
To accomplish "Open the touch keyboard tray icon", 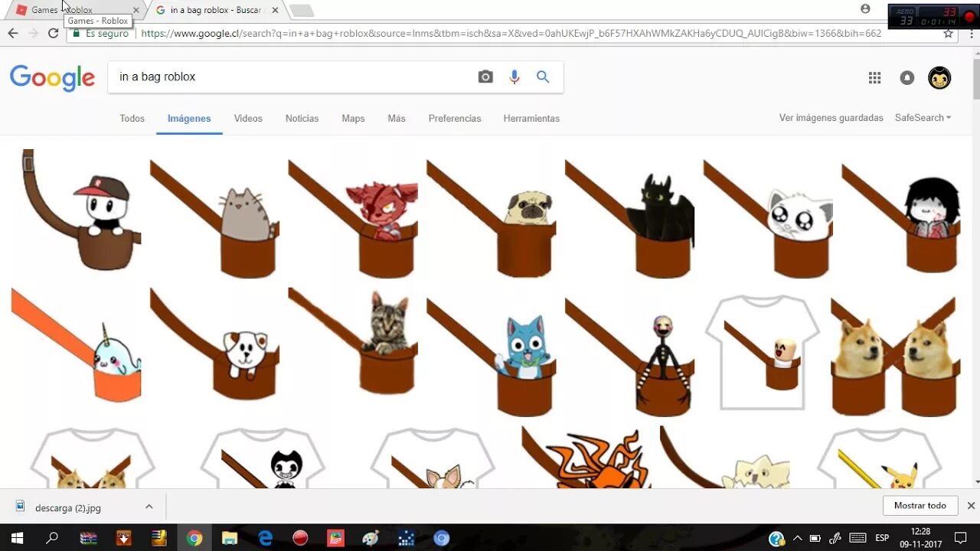I will [857, 538].
